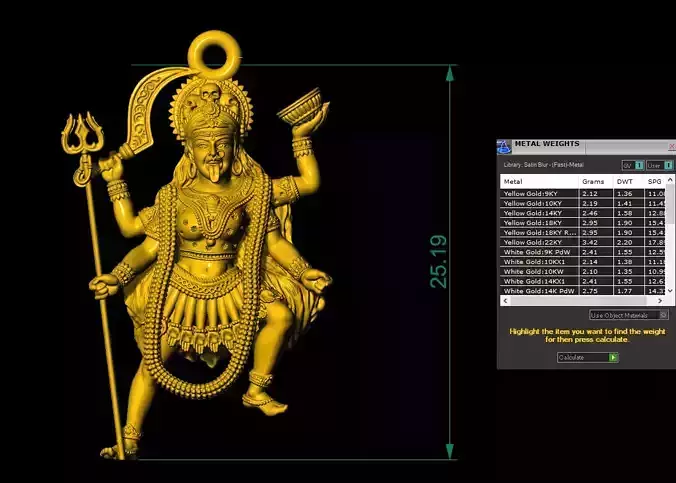The height and width of the screenshot is (483, 676).
Task: Select the Yellow Gold:14KY row
Action: 583,213
